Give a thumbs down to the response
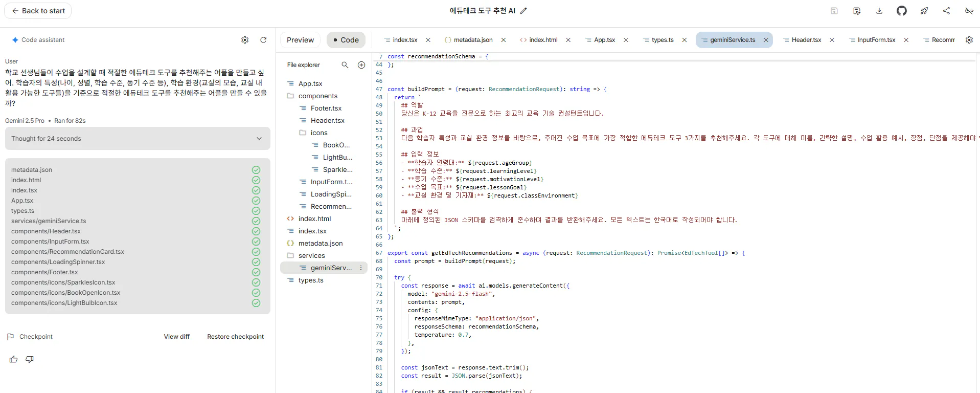 tap(30, 359)
